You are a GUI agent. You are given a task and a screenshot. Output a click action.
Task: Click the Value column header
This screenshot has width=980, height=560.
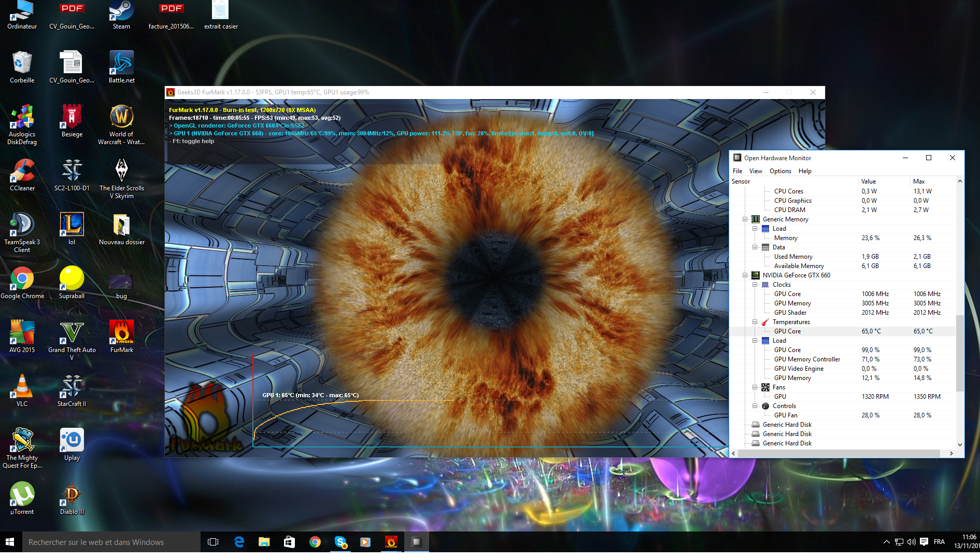[884, 181]
